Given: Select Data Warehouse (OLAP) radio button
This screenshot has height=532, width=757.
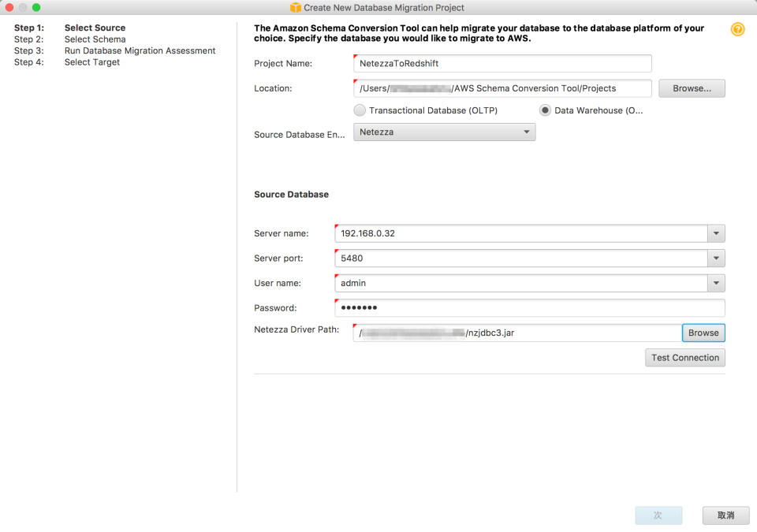Looking at the screenshot, I should point(545,110).
